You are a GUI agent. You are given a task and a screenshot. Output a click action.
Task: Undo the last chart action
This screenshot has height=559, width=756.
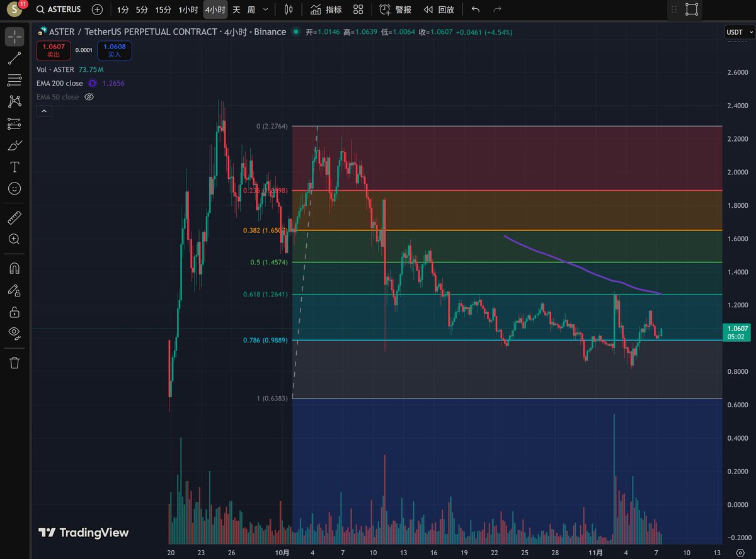[476, 9]
